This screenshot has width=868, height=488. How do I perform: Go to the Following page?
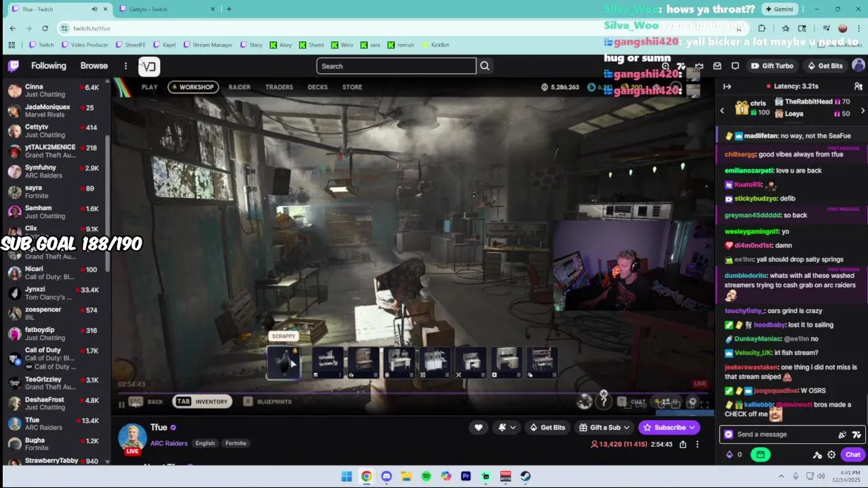point(49,66)
